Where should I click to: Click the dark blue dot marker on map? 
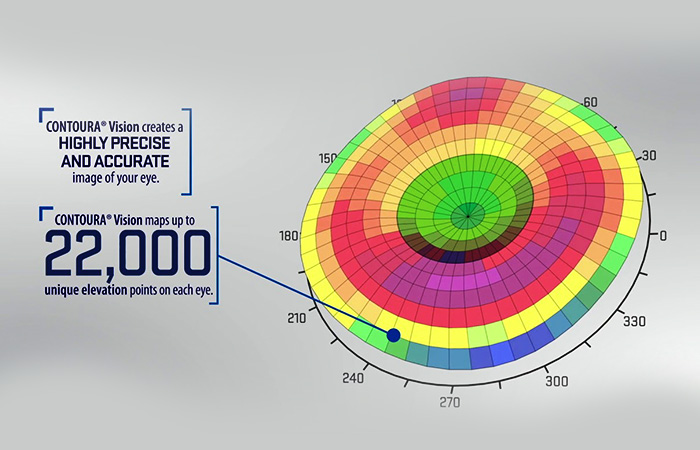pos(393,335)
